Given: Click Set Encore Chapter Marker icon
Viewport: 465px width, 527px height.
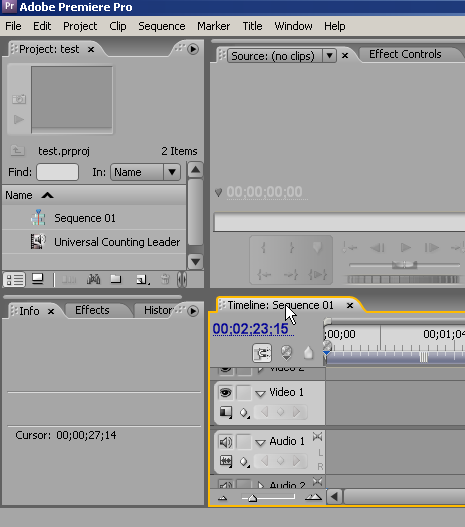Looking at the screenshot, I should click(x=286, y=353).
